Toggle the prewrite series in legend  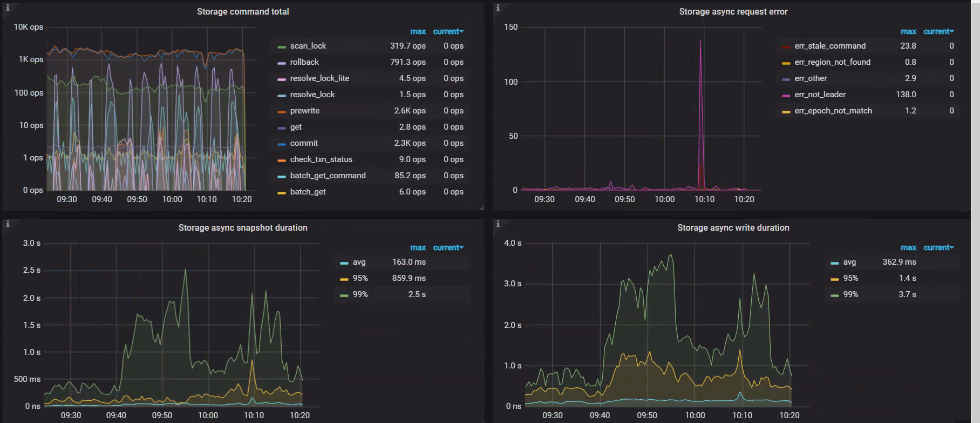[x=304, y=111]
